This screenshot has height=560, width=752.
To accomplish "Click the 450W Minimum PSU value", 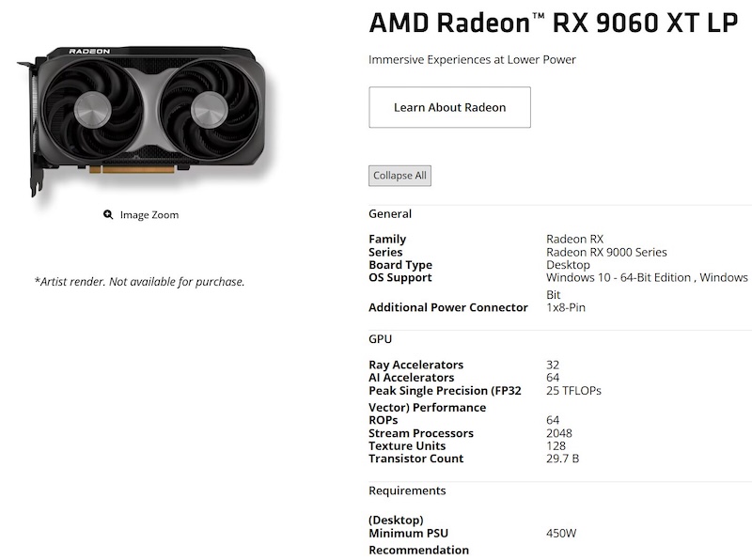I will (x=561, y=532).
